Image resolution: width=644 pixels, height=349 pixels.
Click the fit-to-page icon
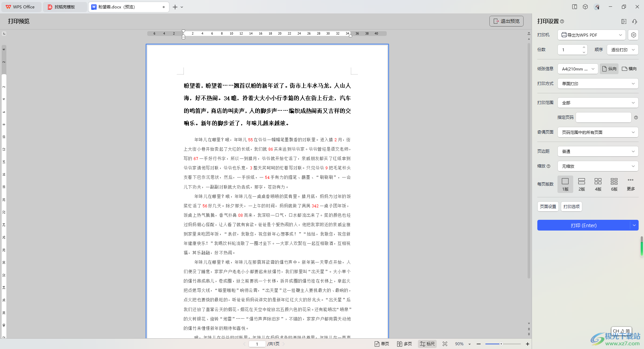[445, 344]
